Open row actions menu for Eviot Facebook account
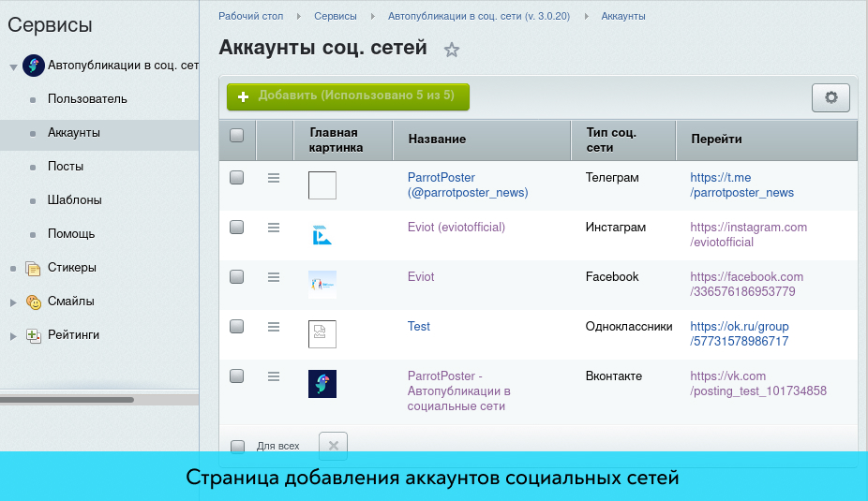The height and width of the screenshot is (501, 868). click(274, 276)
